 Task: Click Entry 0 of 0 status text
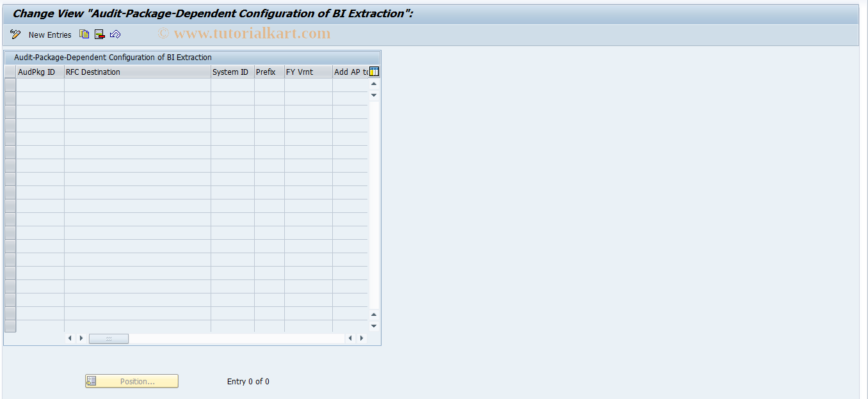[x=248, y=381]
